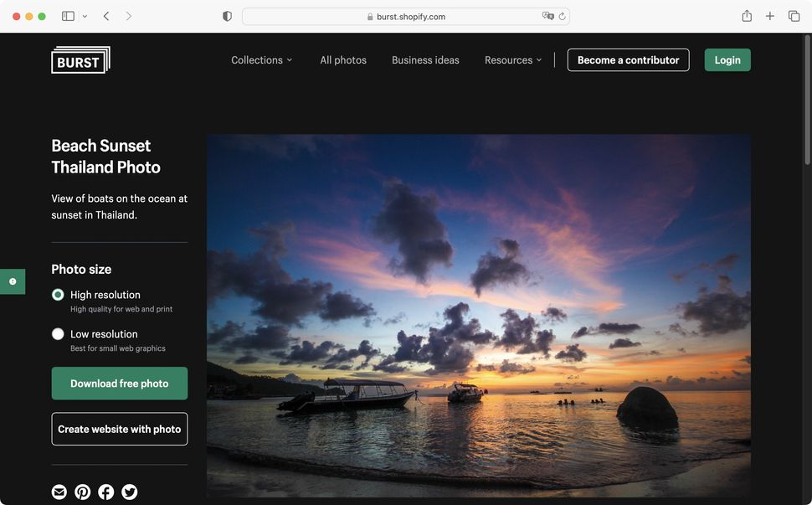Screen dimensions: 812x505
Task: Share photo on Pinterest
Action: 82,492
